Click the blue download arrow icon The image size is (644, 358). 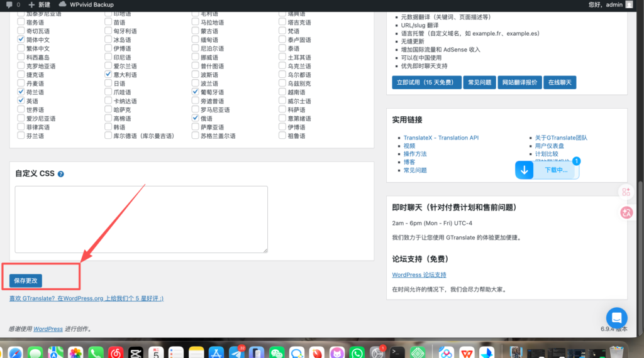[x=525, y=170]
